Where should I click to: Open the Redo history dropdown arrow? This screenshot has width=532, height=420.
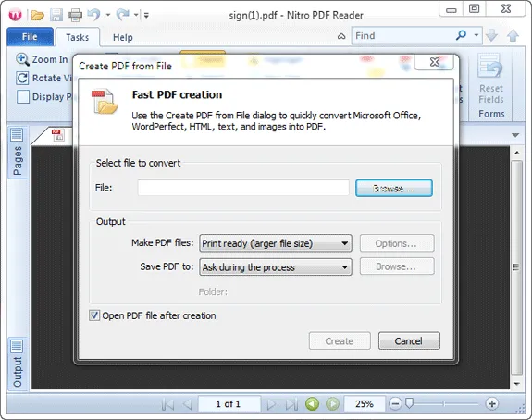pos(136,15)
